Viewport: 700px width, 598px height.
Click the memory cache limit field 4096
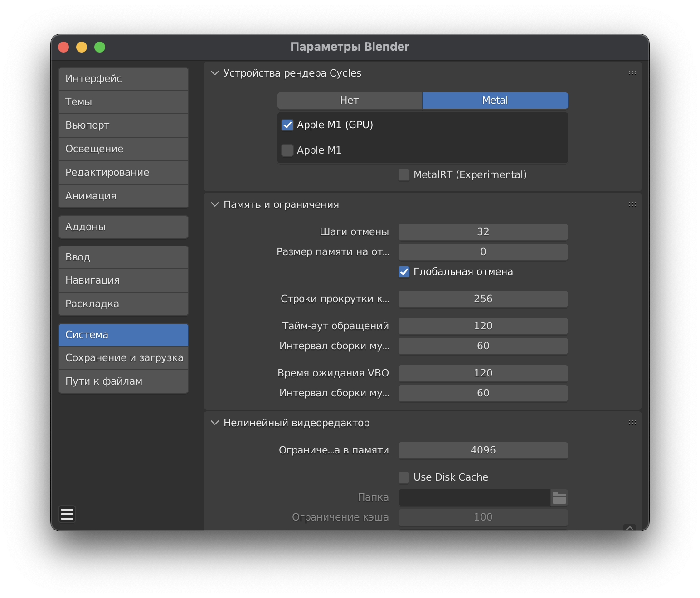pyautogui.click(x=483, y=450)
